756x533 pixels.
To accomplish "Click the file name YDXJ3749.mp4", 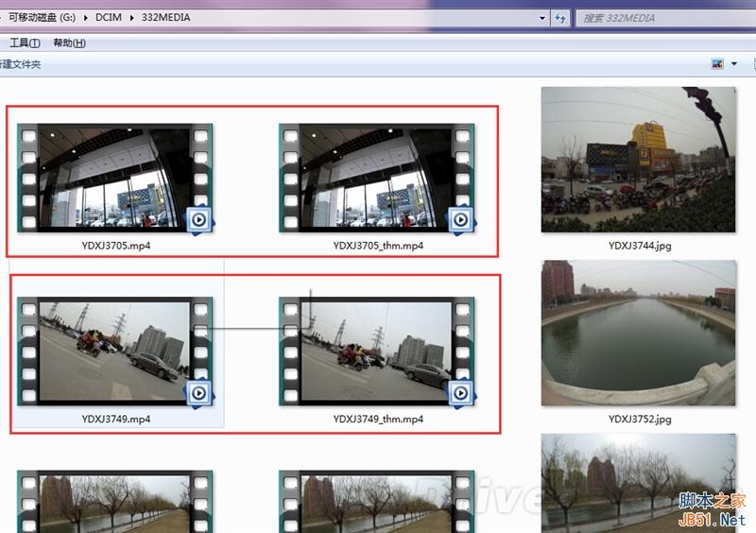I will [x=115, y=419].
